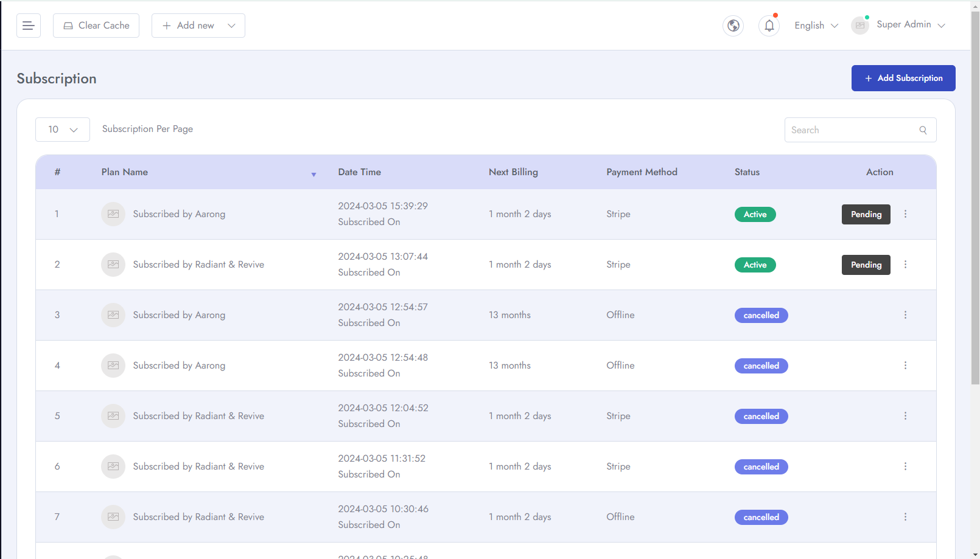Image resolution: width=980 pixels, height=559 pixels.
Task: Select 'Subscribed by Radiant & Revive' in row 6
Action: tap(198, 467)
